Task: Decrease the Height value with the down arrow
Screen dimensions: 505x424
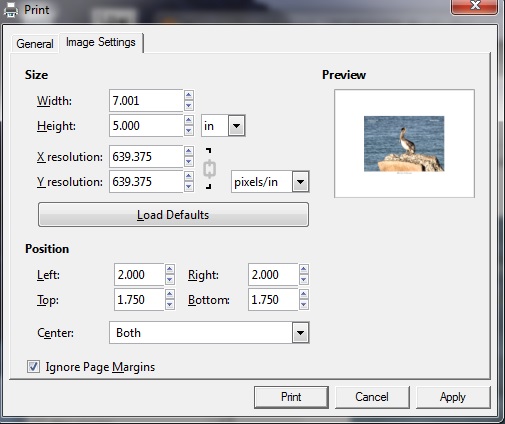Action: (189, 131)
